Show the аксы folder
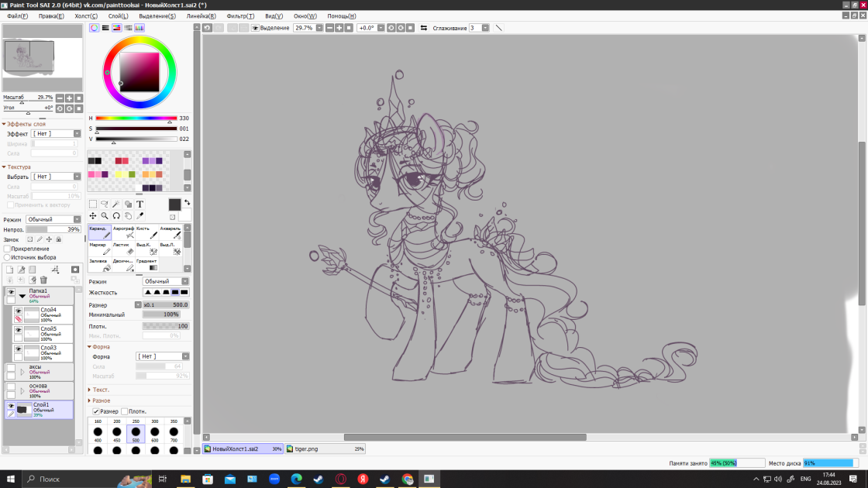The image size is (868, 488). (x=11, y=368)
